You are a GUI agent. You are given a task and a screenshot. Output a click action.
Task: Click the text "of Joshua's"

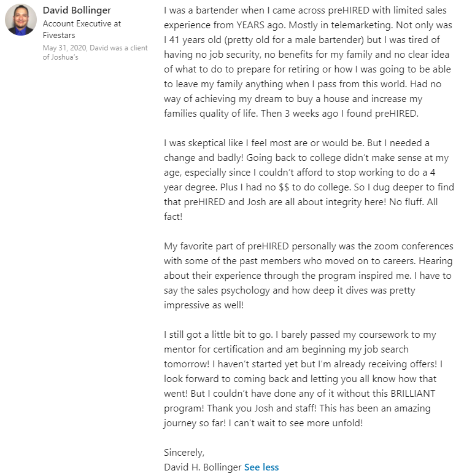(x=60, y=57)
